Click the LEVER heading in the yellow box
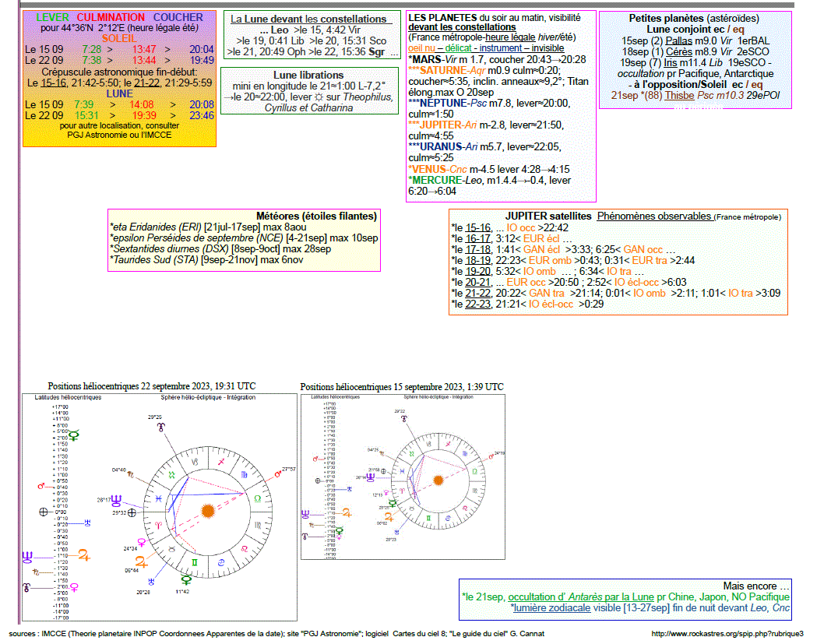Screen dimensions: 824x644 point(52,17)
